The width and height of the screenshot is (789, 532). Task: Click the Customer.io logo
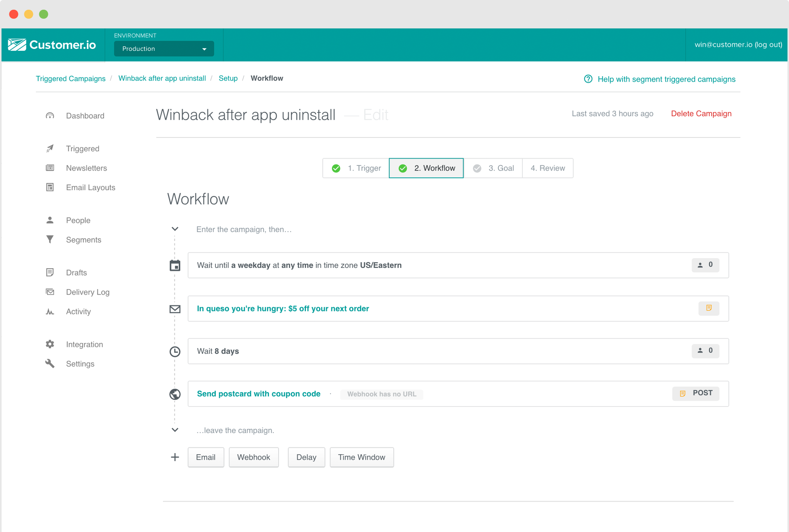point(52,45)
